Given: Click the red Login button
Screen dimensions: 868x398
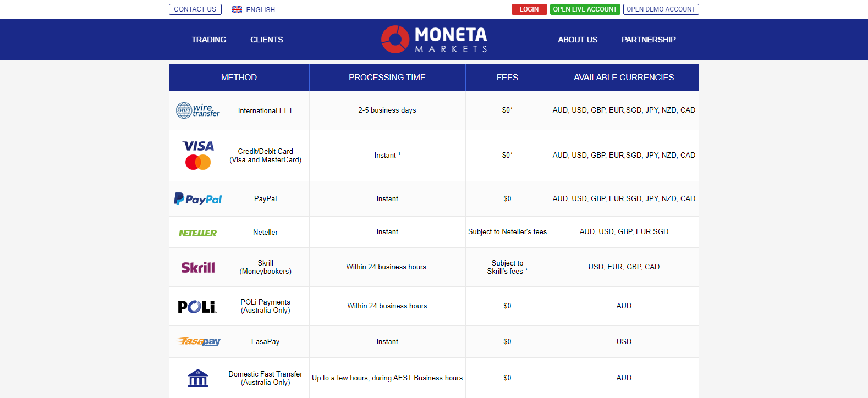Looking at the screenshot, I should click(x=529, y=9).
